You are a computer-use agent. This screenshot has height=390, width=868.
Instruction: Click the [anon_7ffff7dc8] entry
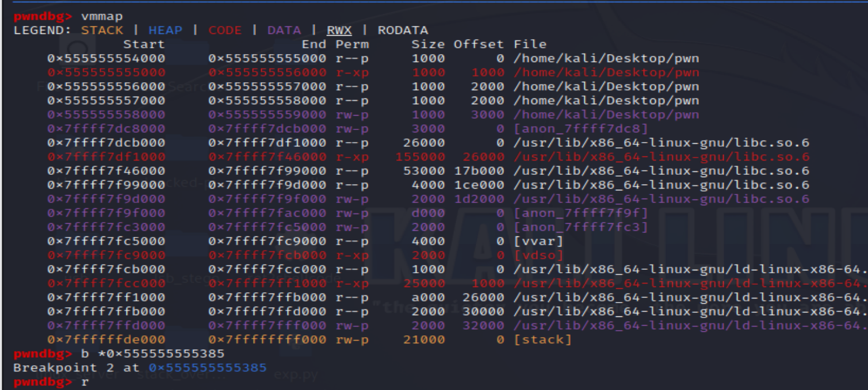(581, 129)
